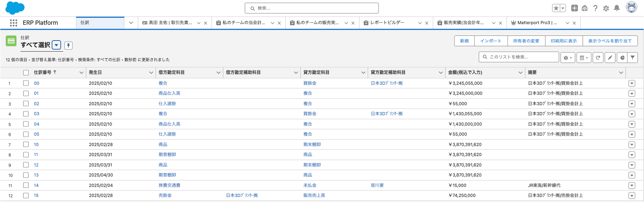Check the row for 仕訳番号 10
The image size is (644, 202).
(26, 144)
